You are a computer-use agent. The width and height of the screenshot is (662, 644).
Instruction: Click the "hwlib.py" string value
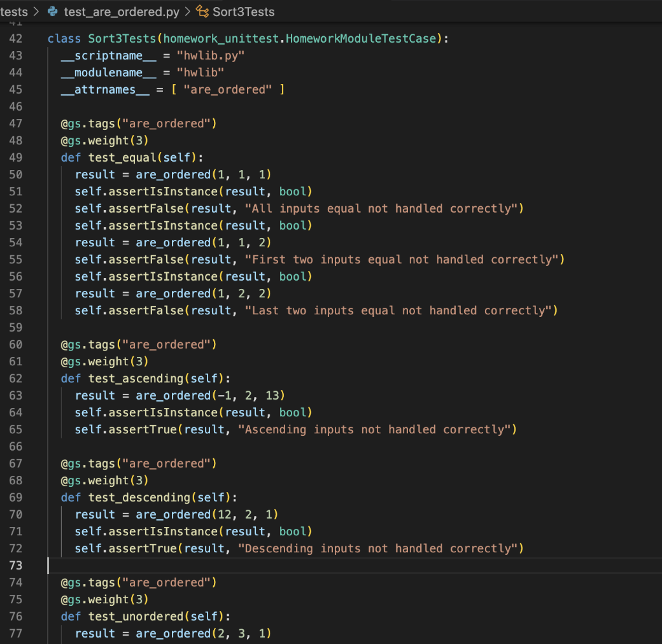(x=211, y=56)
